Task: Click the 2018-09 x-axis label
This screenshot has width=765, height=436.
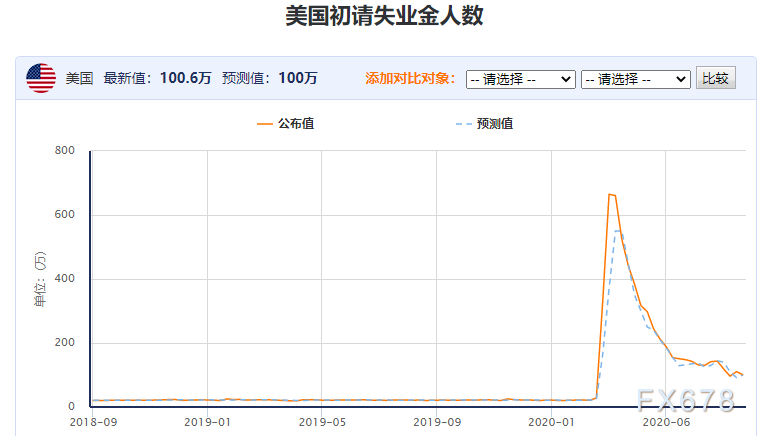Action: pos(93,422)
